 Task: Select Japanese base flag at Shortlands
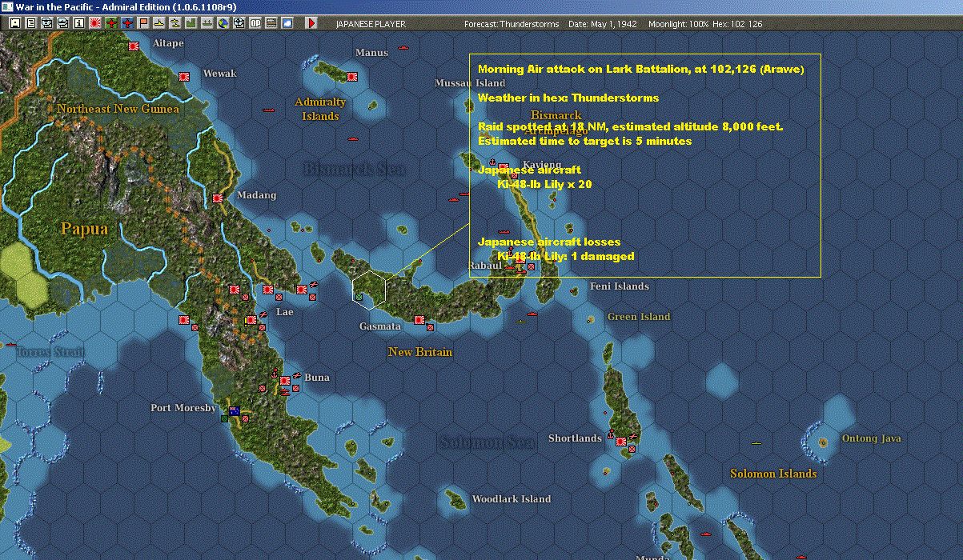[x=621, y=442]
